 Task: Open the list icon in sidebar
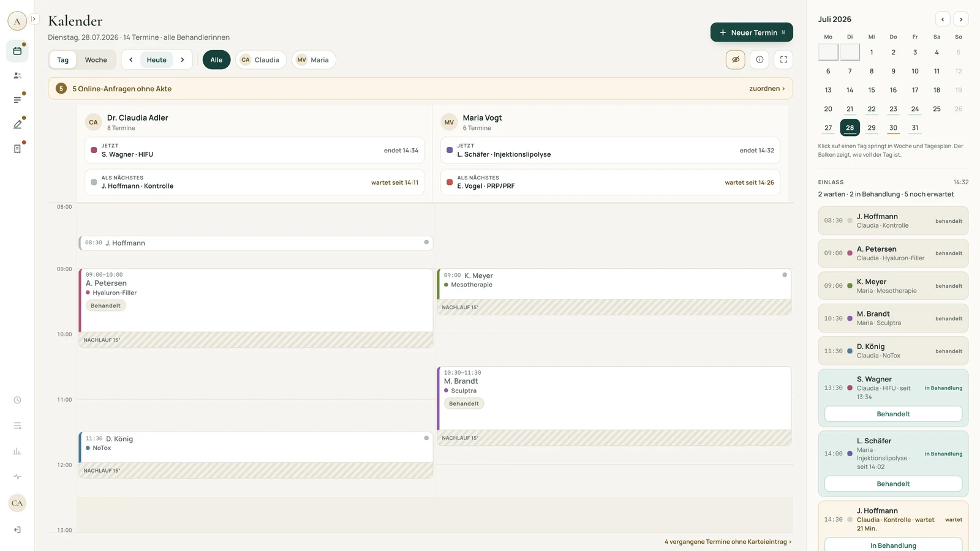pos(17,100)
